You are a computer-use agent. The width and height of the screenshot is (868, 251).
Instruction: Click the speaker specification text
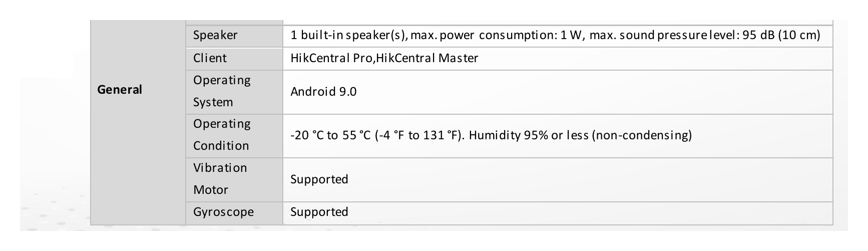[555, 35]
